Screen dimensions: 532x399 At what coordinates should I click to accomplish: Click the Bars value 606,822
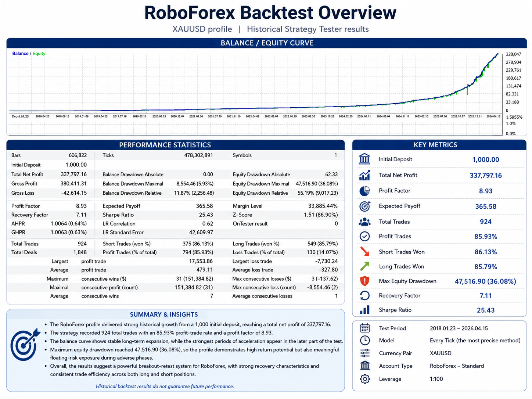(x=78, y=155)
